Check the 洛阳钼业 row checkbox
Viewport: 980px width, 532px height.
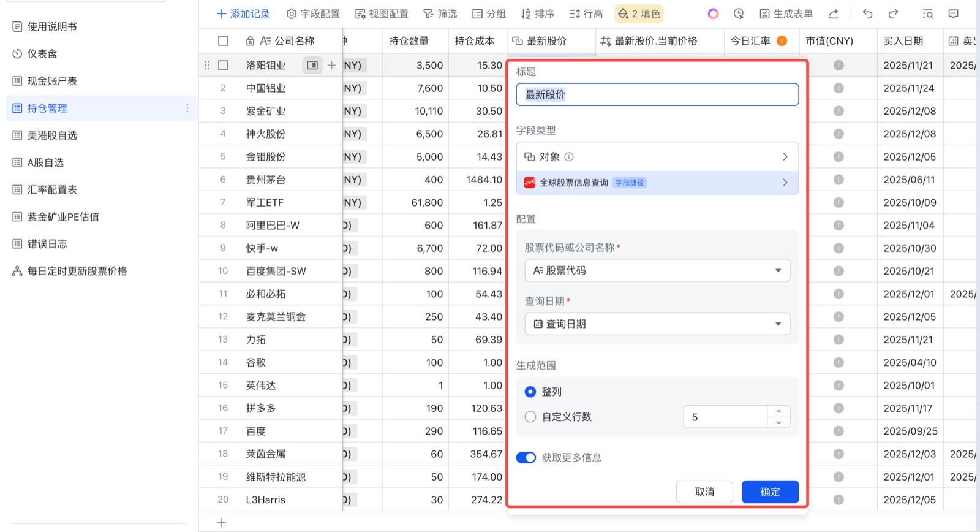(x=223, y=65)
